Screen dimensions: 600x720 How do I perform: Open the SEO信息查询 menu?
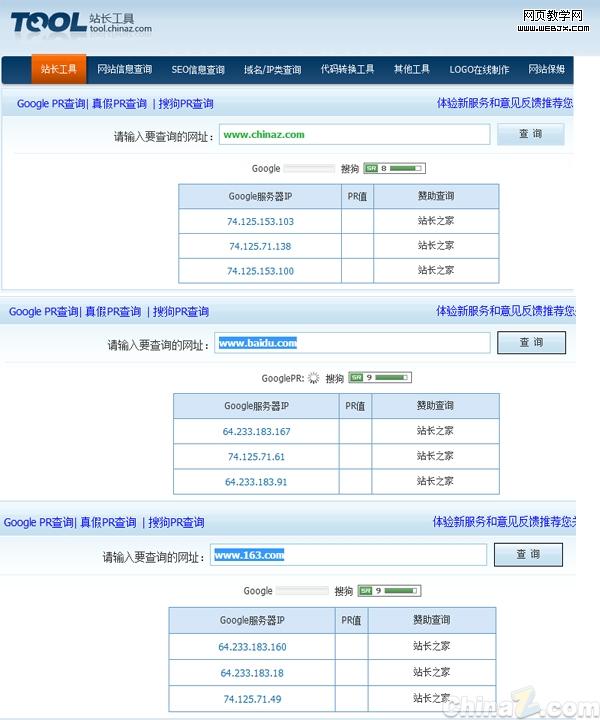198,69
